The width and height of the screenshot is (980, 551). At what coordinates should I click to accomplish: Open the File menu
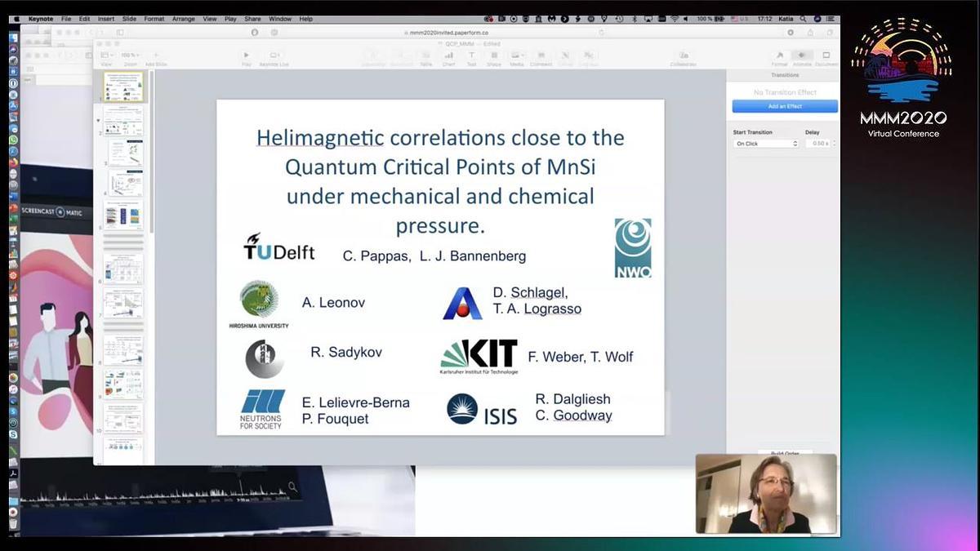65,18
